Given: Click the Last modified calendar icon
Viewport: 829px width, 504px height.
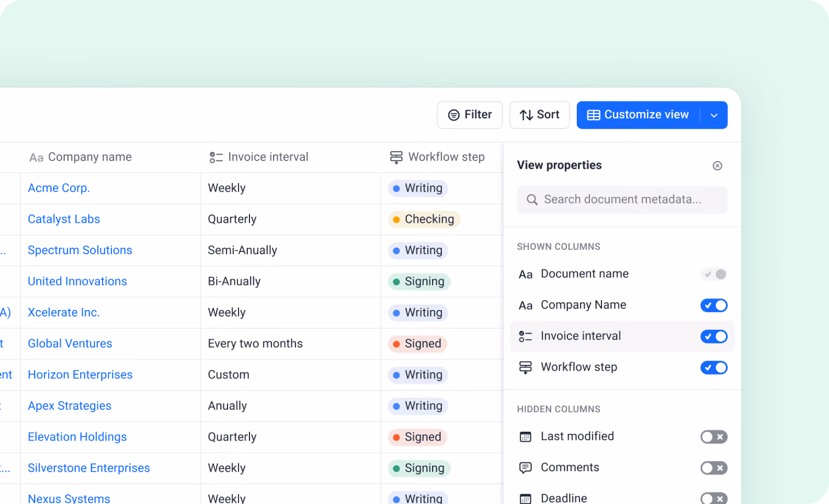Looking at the screenshot, I should click(x=525, y=437).
